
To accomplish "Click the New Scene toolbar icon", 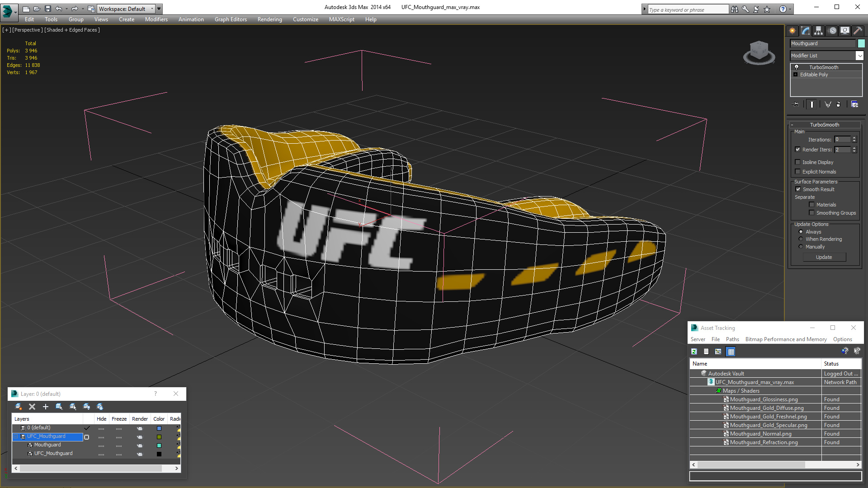I will tap(26, 9).
